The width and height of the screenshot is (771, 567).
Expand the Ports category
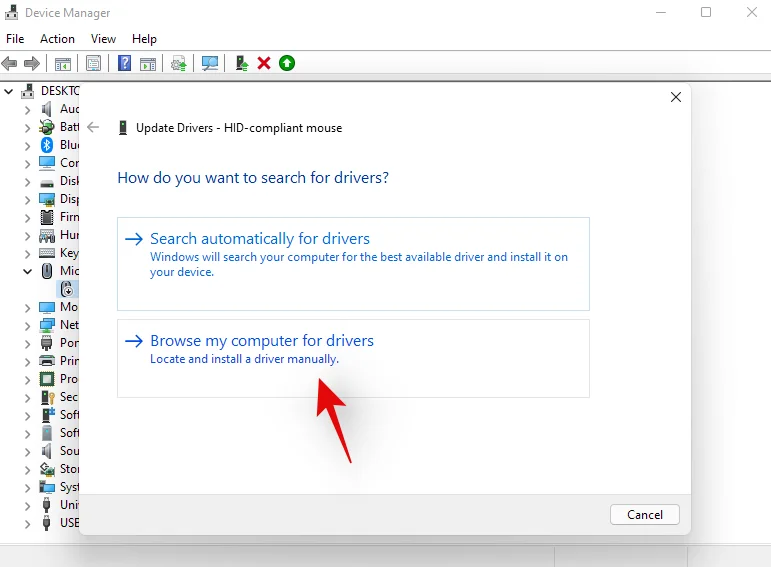coord(28,344)
